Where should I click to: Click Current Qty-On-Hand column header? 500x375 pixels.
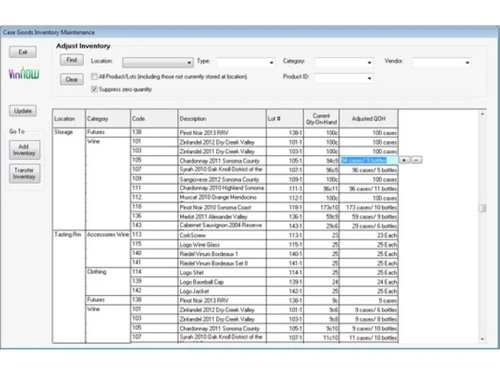tap(321, 119)
